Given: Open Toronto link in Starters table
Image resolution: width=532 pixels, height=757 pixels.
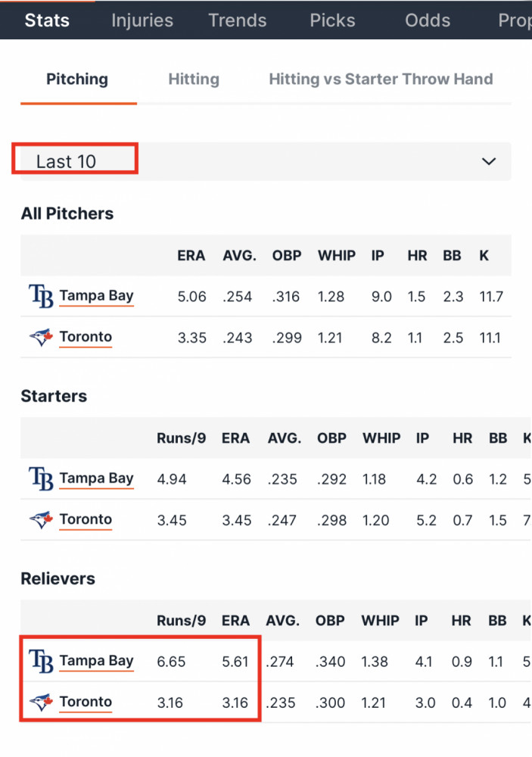Looking at the screenshot, I should [x=86, y=519].
